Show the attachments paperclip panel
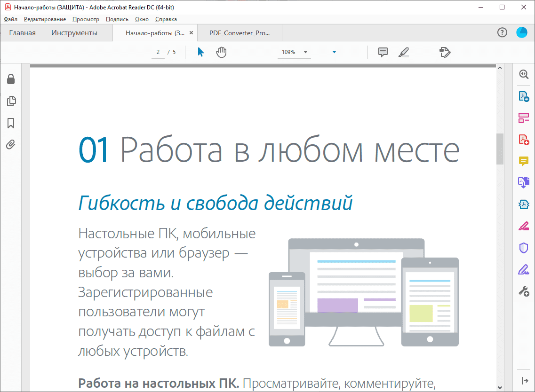535x392 pixels. [x=11, y=144]
